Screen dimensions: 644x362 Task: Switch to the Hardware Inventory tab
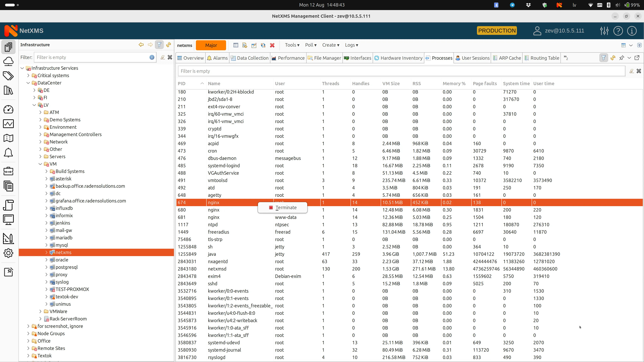tap(398, 58)
